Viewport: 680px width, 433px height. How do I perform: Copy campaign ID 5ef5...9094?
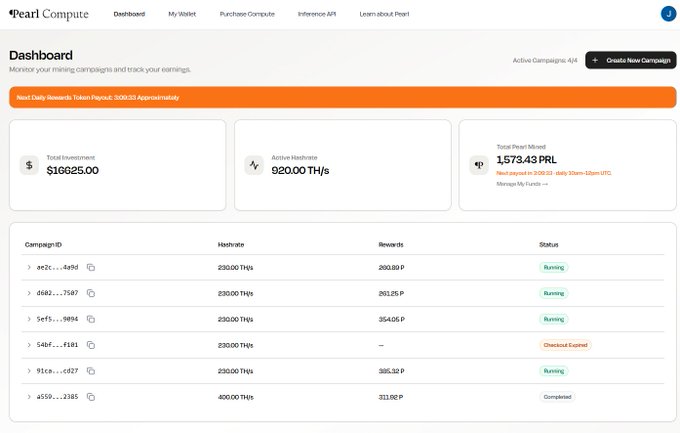(91, 319)
